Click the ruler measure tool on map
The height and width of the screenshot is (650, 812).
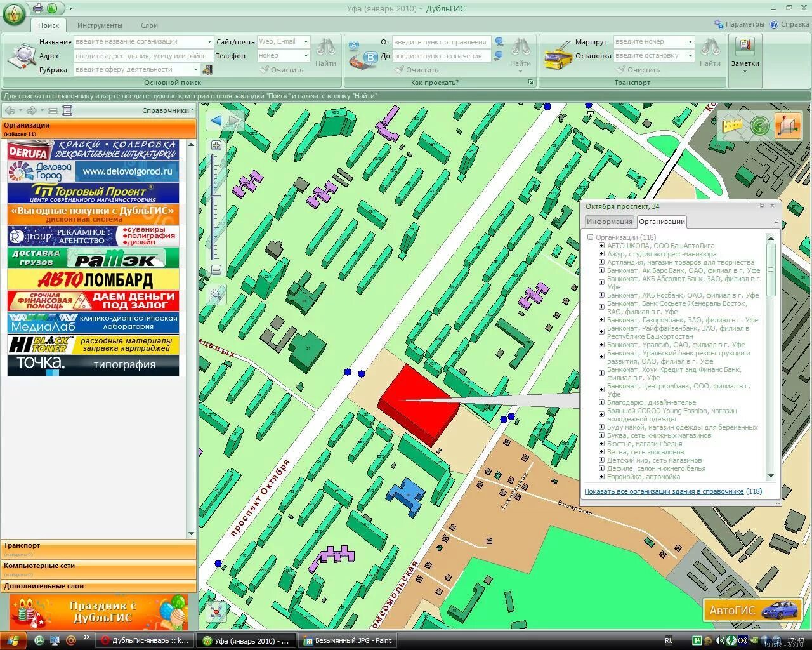733,124
